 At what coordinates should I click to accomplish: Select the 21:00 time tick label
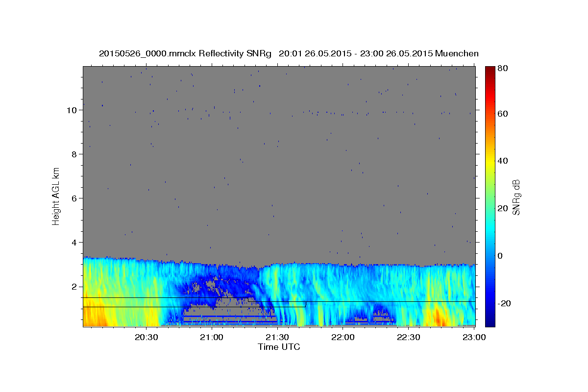click(x=212, y=337)
